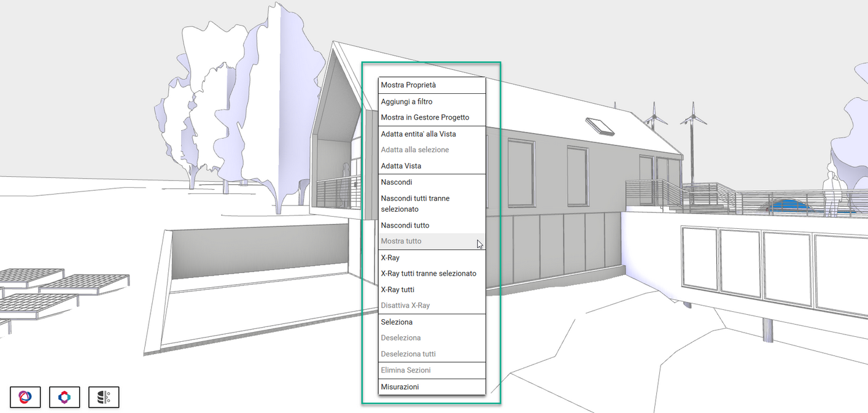Click the hexagon logo icon at bottom left

[64, 397]
